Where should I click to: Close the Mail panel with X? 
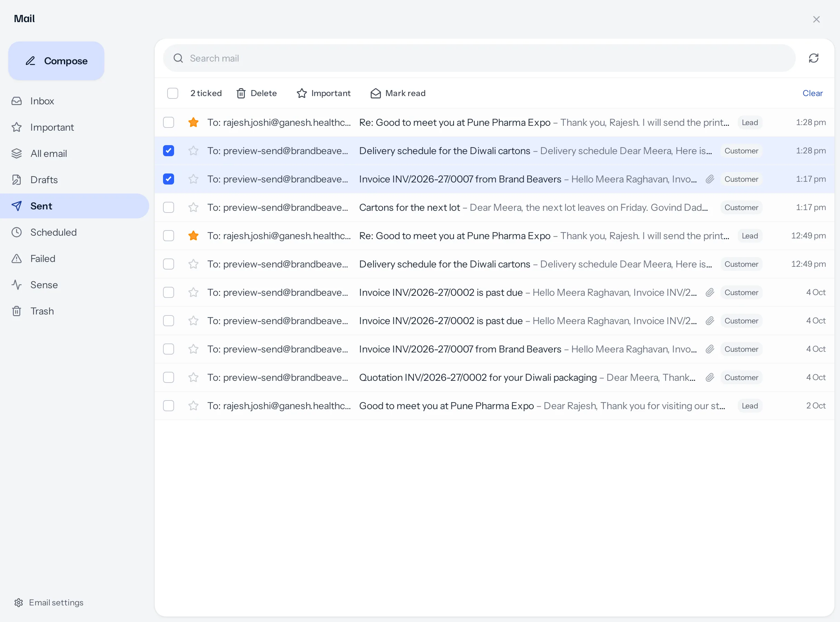click(x=816, y=19)
